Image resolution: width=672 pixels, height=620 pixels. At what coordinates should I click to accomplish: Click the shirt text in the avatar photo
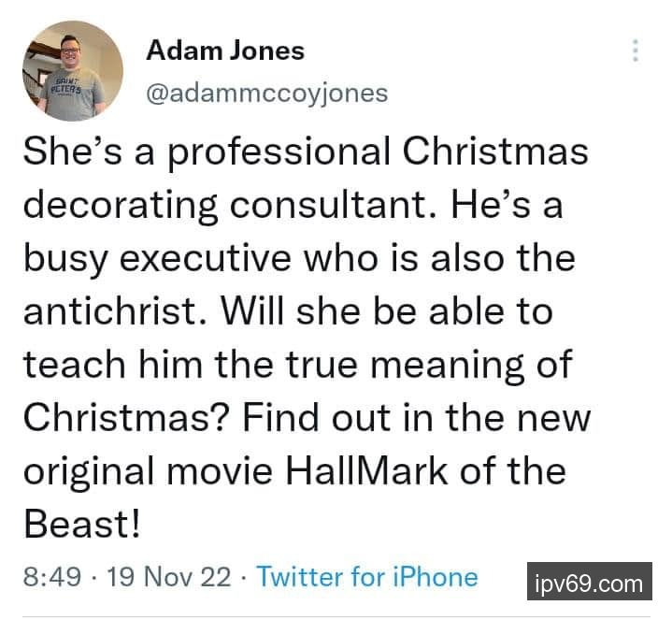pyautogui.click(x=66, y=90)
